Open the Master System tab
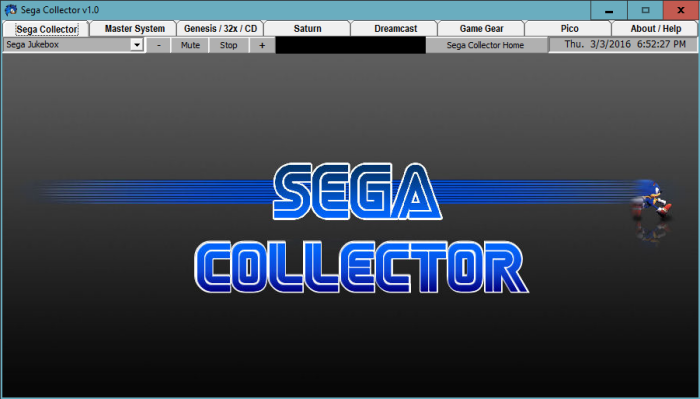This screenshot has width=700, height=399. click(134, 29)
